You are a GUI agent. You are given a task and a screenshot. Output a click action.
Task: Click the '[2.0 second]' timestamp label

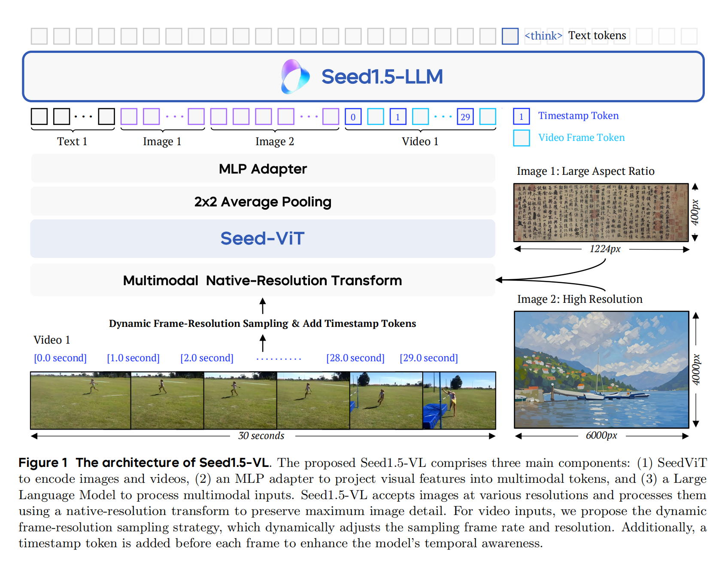[207, 358]
